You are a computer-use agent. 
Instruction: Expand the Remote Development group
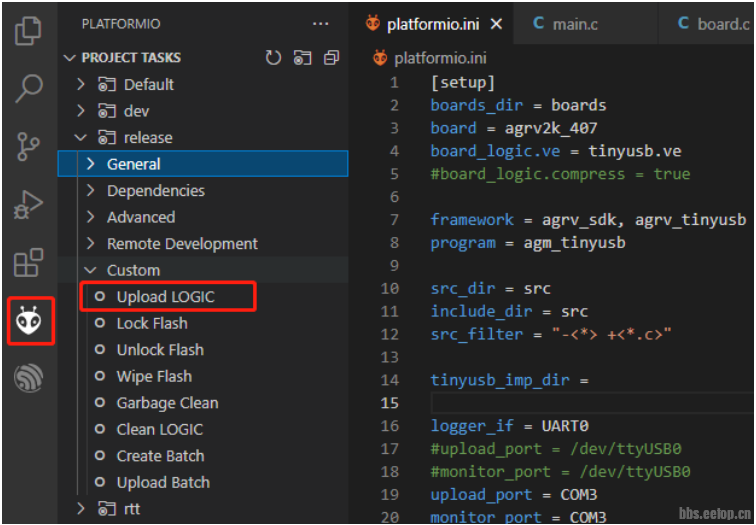click(x=90, y=243)
